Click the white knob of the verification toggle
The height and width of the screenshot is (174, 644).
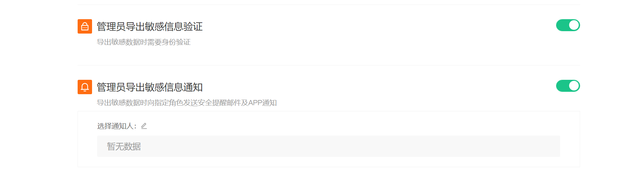point(574,25)
